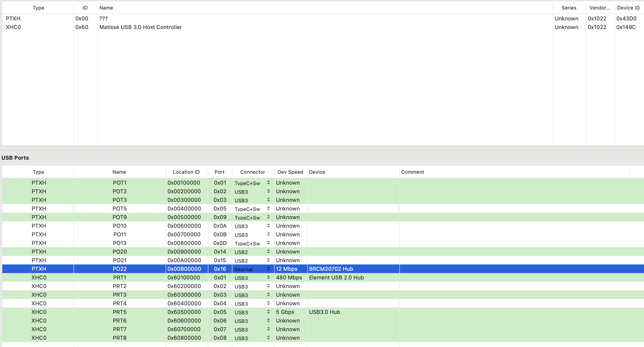Open connector menu for PRT8 port
Viewport: 644px width, 347px height.
pos(268,338)
